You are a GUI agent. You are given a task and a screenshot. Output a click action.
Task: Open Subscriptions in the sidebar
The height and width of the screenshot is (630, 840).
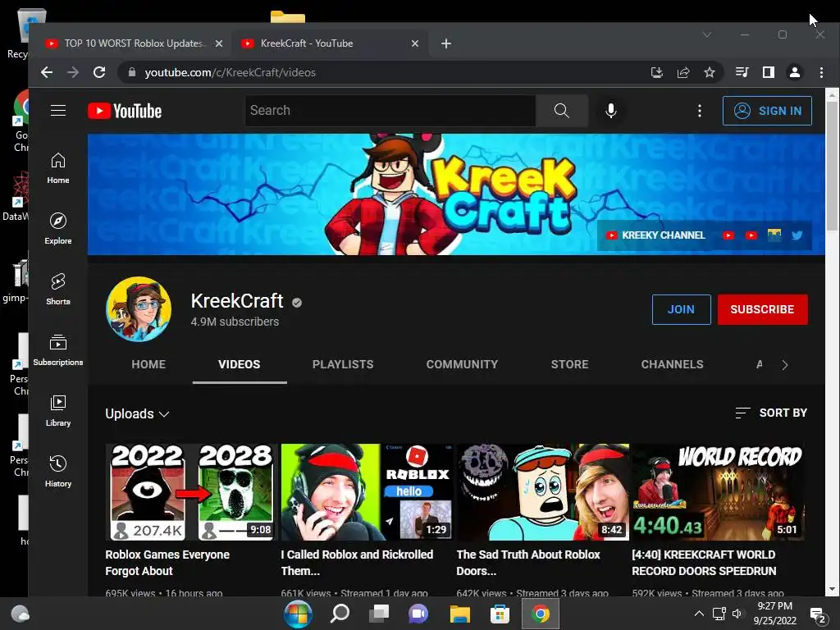click(58, 349)
